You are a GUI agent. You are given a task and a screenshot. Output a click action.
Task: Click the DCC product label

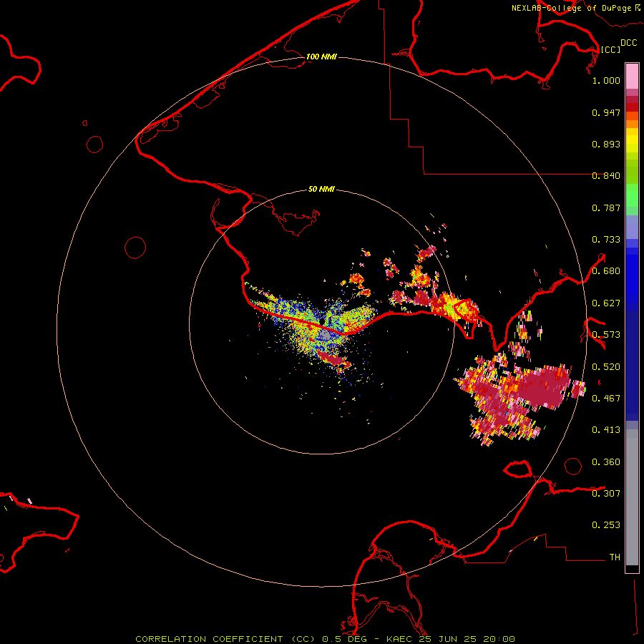(629, 43)
